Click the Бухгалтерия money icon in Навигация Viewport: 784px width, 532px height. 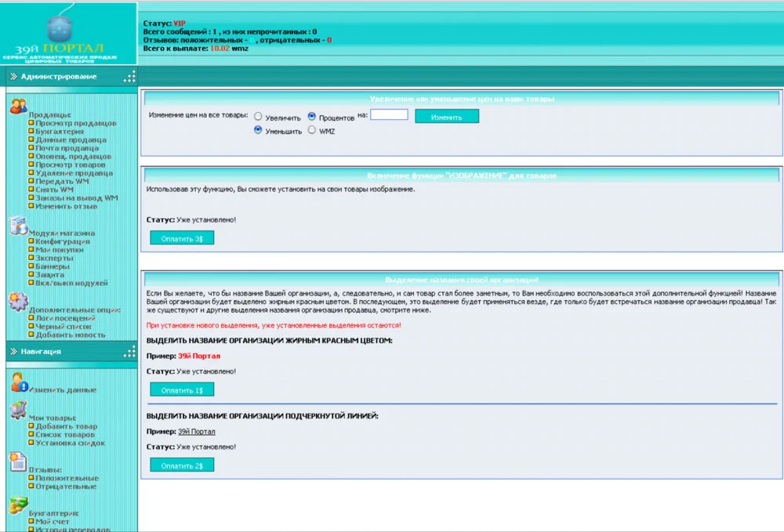tap(19, 505)
